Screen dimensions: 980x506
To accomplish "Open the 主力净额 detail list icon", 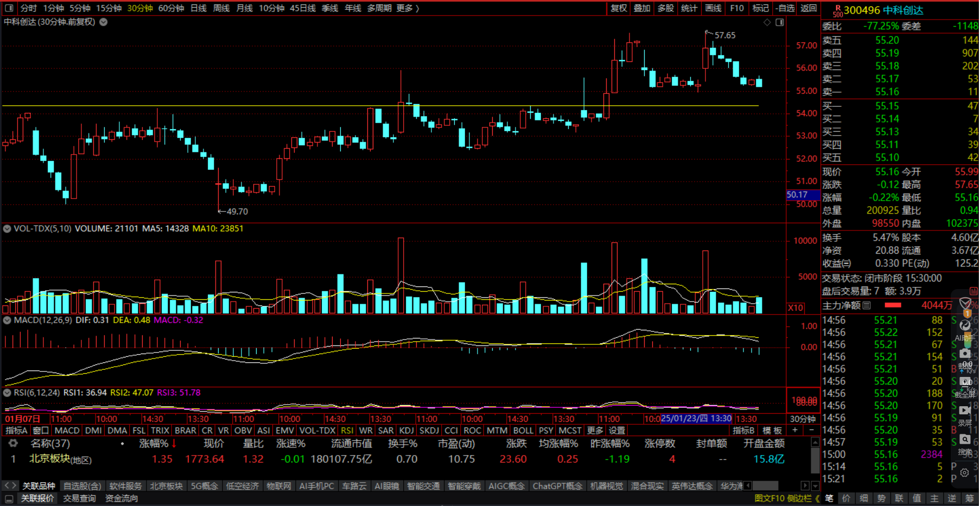I will [867, 305].
